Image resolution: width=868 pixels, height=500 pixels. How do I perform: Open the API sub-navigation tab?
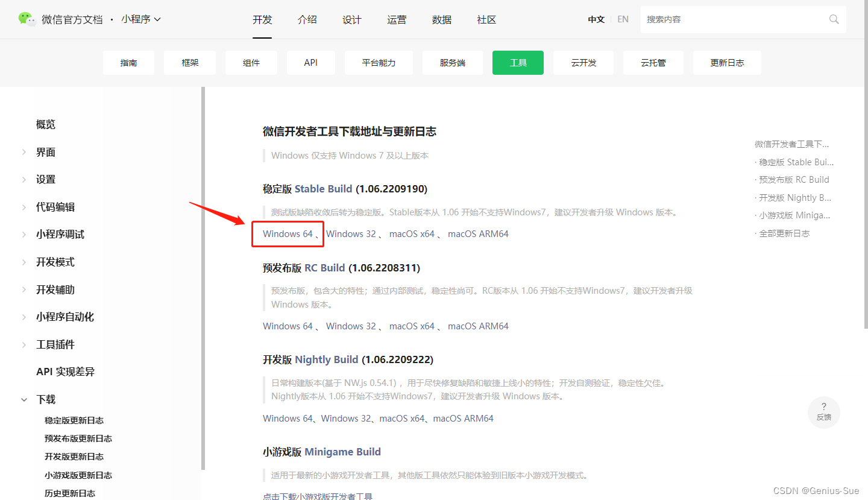310,63
